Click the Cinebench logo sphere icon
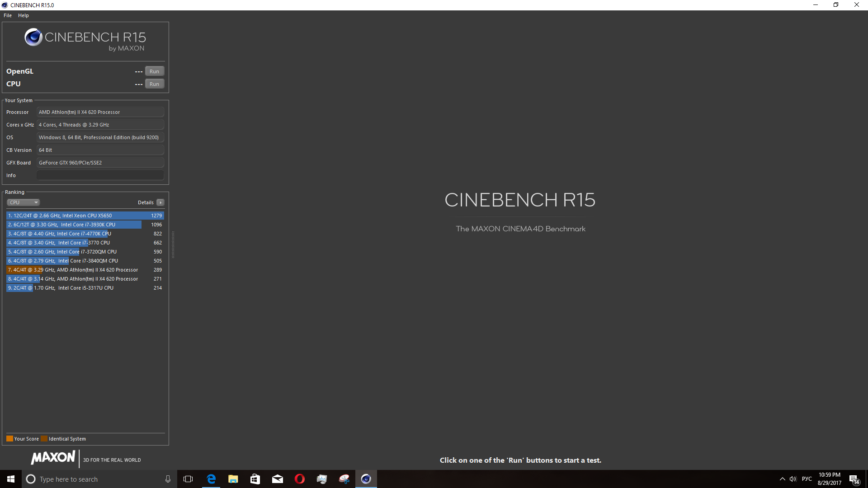 [x=33, y=37]
